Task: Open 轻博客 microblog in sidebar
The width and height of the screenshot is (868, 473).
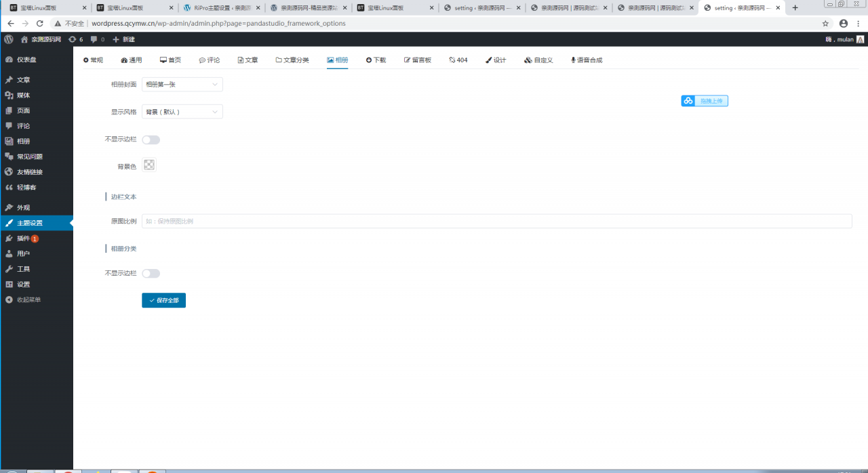Action: (x=37, y=187)
